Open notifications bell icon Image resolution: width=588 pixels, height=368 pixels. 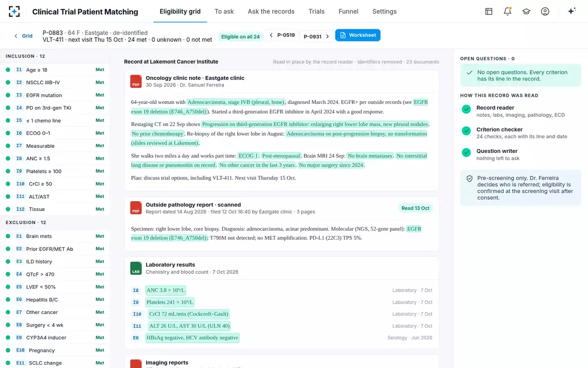(508, 11)
